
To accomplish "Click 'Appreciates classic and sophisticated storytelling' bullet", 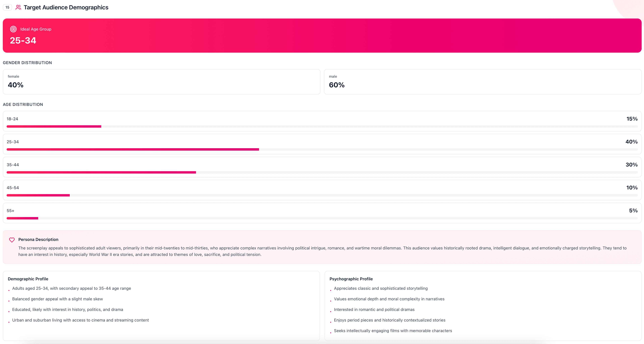I will pyautogui.click(x=381, y=288).
